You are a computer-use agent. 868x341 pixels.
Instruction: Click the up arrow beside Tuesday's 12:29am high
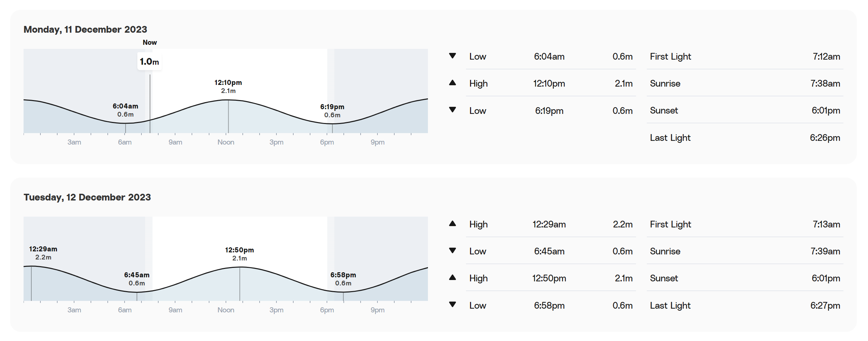(452, 223)
